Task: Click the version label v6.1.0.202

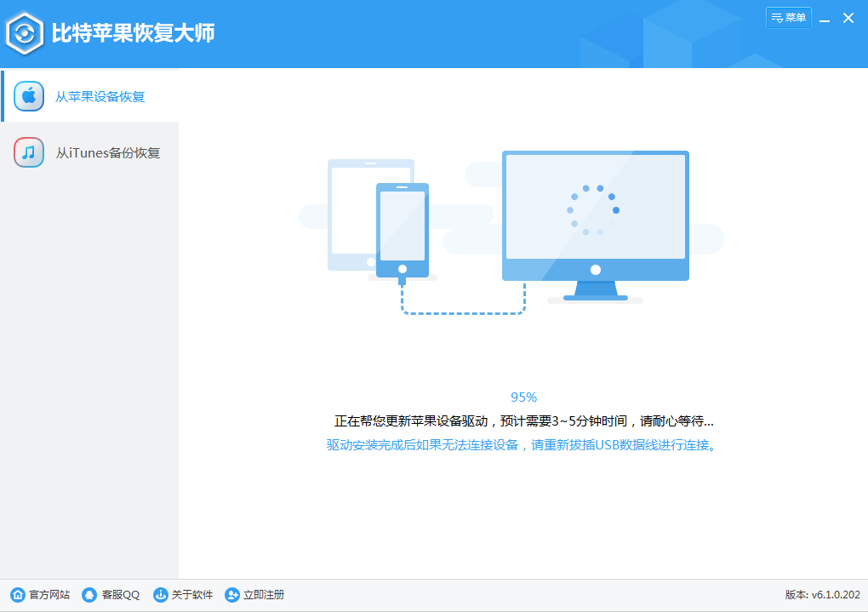Action: coord(821,595)
